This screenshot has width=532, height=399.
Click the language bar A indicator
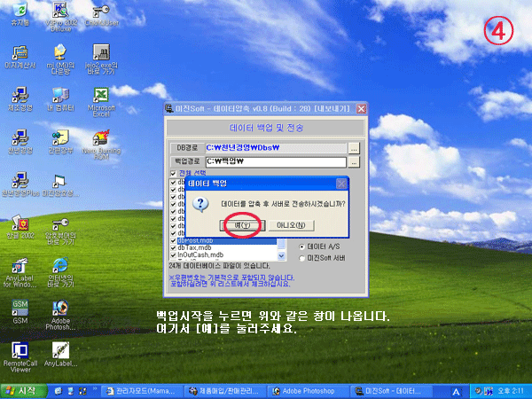click(456, 392)
